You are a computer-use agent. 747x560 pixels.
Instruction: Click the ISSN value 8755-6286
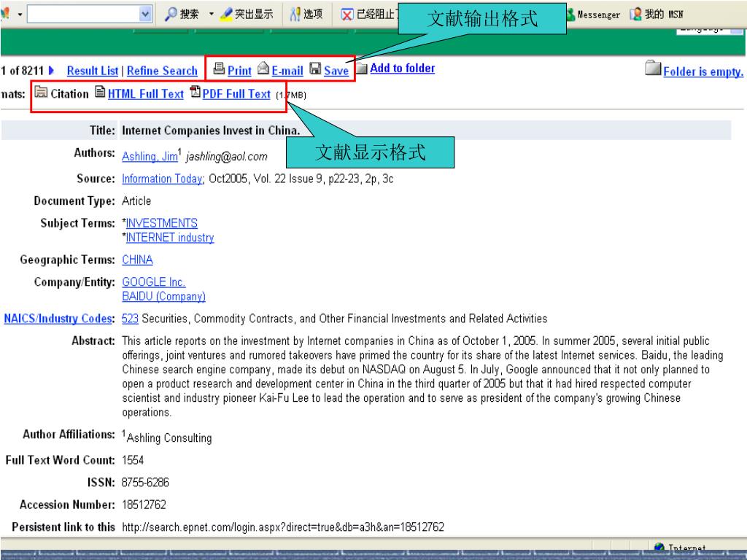click(x=145, y=483)
